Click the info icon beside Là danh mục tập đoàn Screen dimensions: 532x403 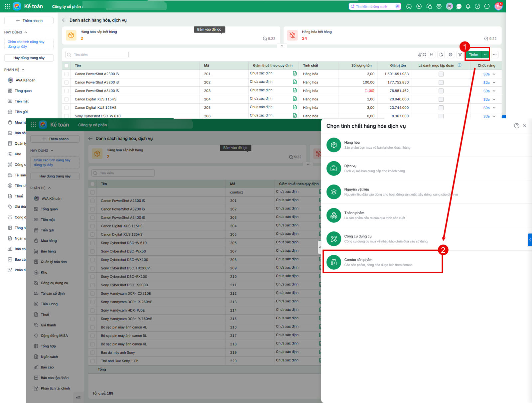click(x=460, y=65)
